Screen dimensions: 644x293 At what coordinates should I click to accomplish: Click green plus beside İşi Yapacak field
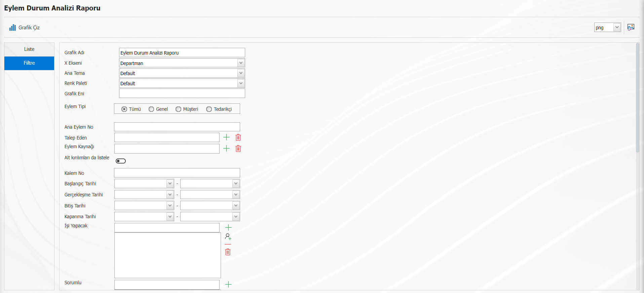(228, 227)
